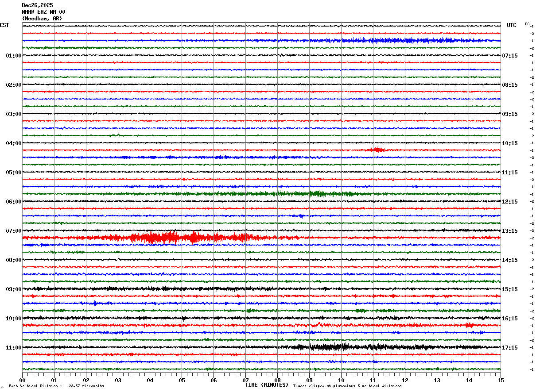Viewport: 536px width, 392px height.
Task: Click the small red burst at 04:15 trace
Action: point(377,150)
